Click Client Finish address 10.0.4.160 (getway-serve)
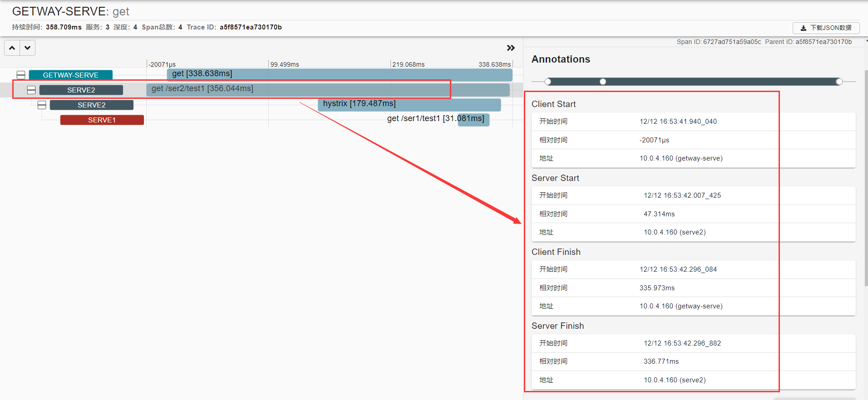The width and height of the screenshot is (868, 400). click(x=681, y=306)
